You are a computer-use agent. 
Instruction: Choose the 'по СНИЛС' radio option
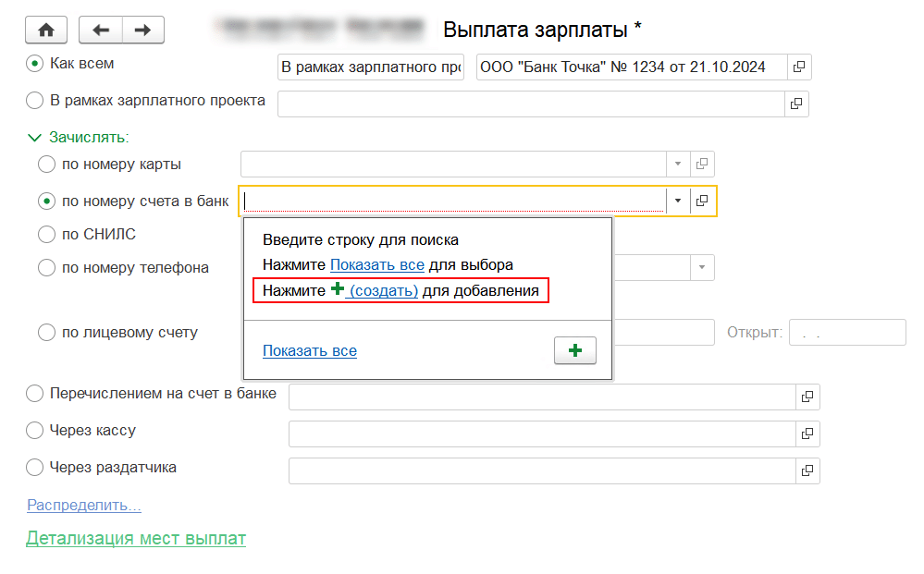tap(46, 235)
